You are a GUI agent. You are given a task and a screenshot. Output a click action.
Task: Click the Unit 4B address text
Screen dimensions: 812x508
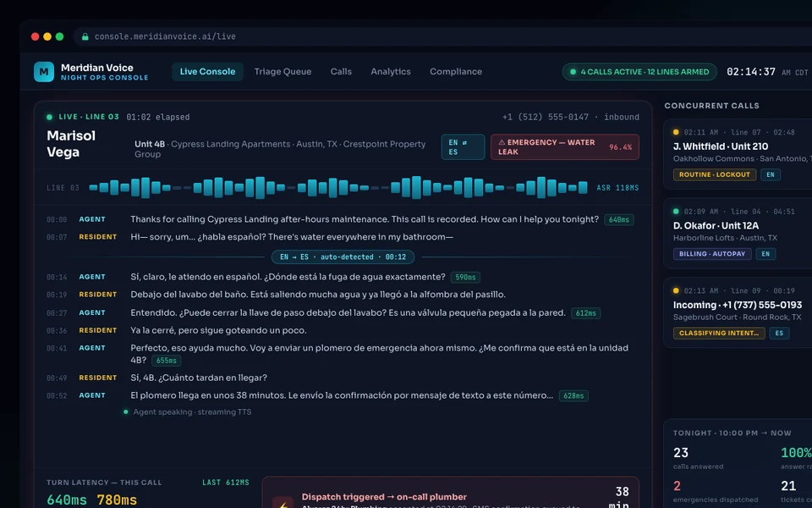(x=280, y=149)
